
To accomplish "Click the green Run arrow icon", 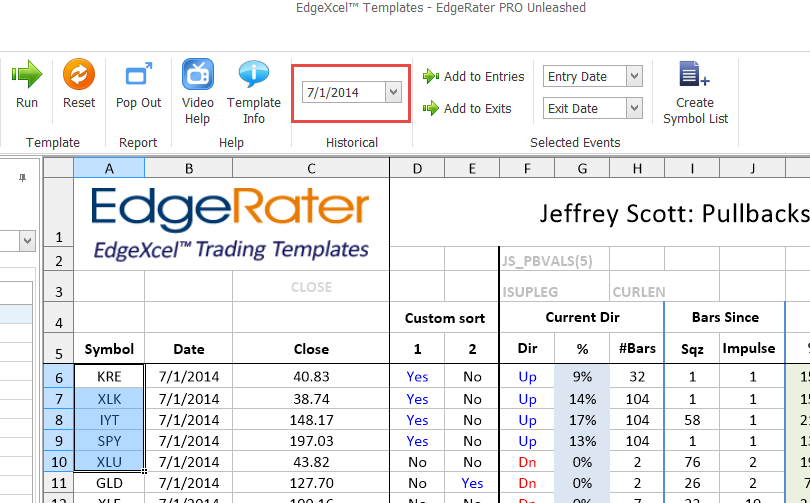I will click(26, 74).
